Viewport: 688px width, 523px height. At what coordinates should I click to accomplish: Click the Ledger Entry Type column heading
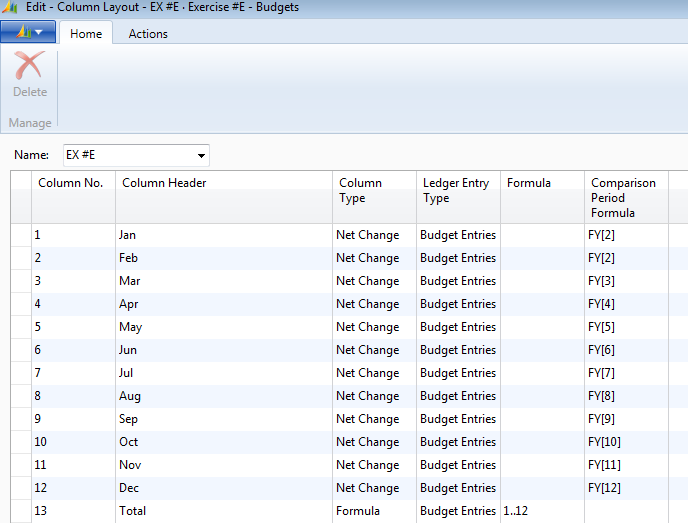click(x=457, y=191)
